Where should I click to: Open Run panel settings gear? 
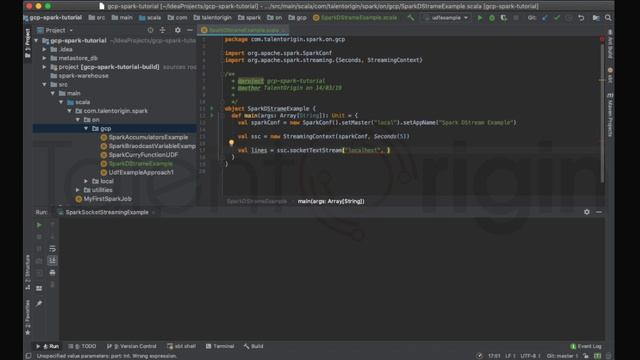pyautogui.click(x=587, y=212)
